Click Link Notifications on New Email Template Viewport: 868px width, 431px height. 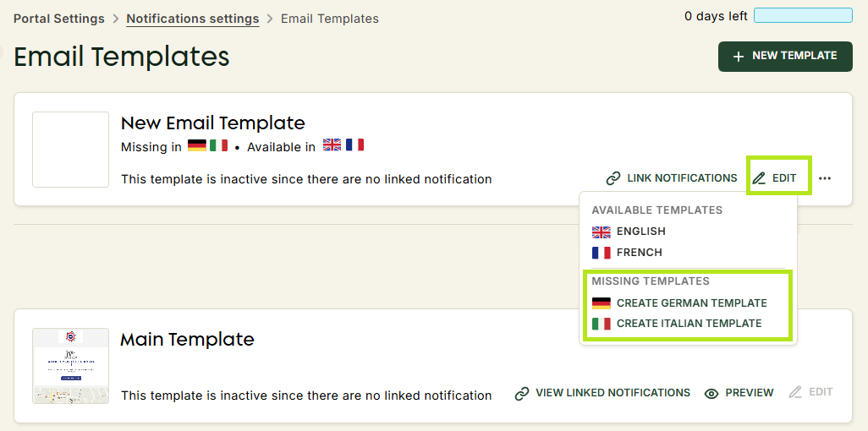(x=672, y=178)
